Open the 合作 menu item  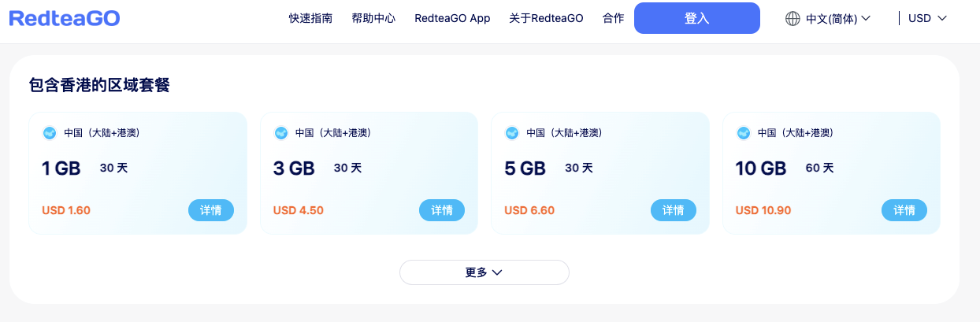[613, 18]
